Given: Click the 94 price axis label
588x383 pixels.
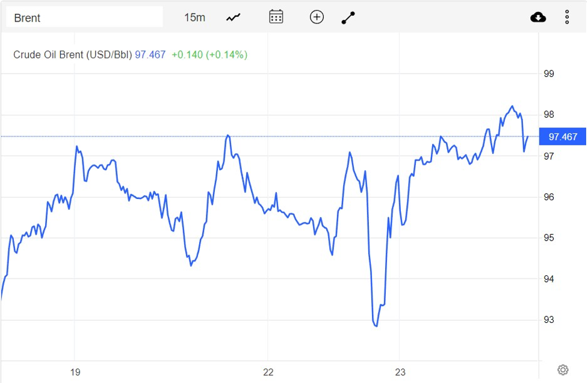Looking at the screenshot, I should click(x=548, y=279).
